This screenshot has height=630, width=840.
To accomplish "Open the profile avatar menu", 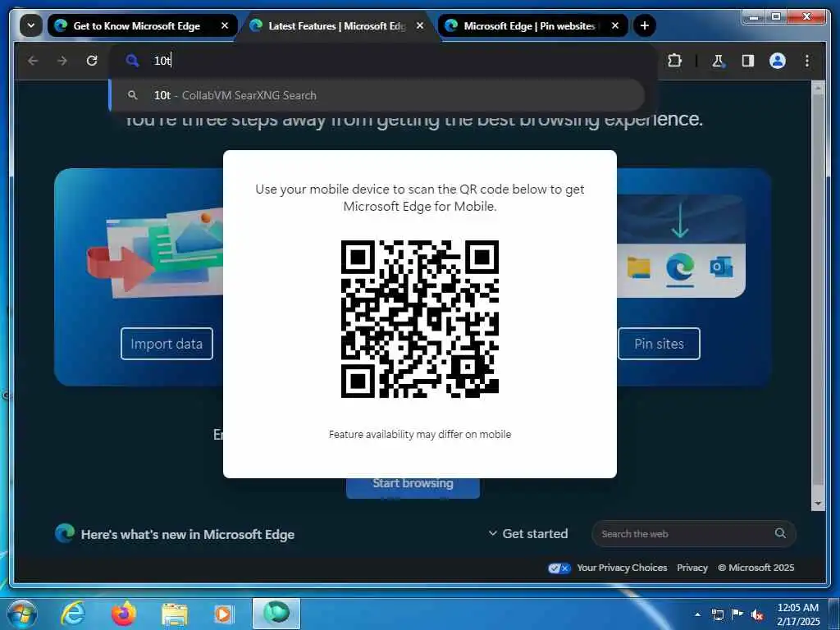I will click(778, 61).
